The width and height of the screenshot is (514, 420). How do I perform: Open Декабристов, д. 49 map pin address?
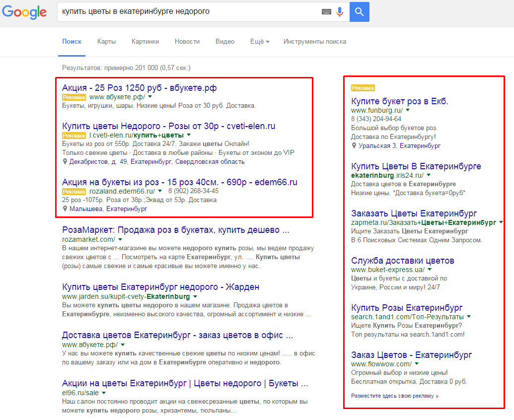157,161
